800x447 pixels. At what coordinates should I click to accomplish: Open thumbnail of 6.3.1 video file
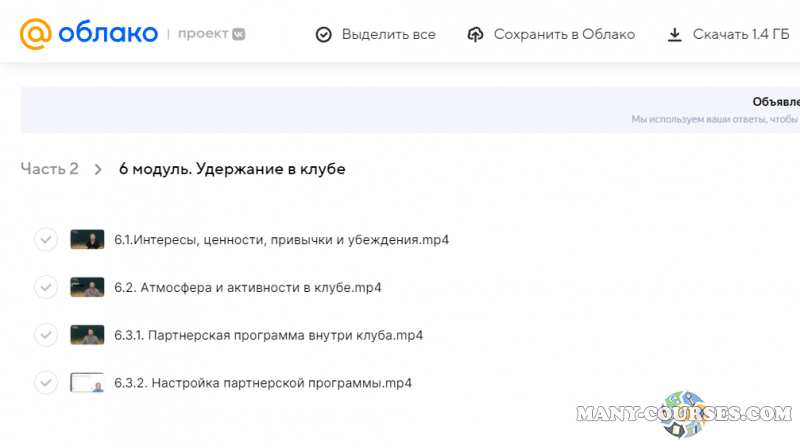tap(87, 335)
